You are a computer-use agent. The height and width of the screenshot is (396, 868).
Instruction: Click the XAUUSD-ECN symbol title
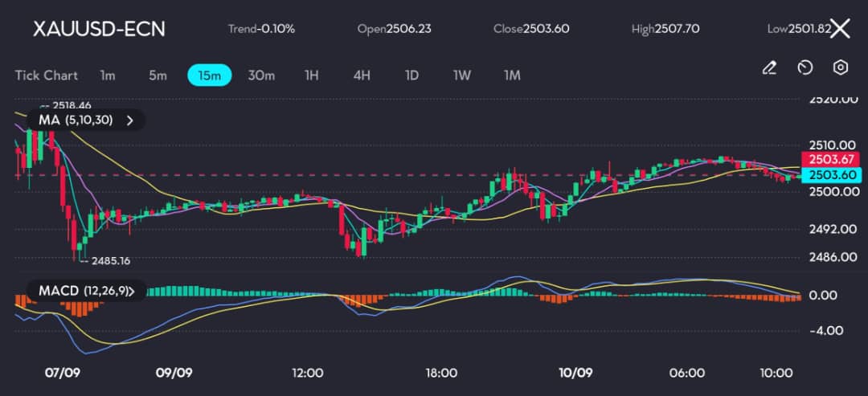[x=99, y=29]
